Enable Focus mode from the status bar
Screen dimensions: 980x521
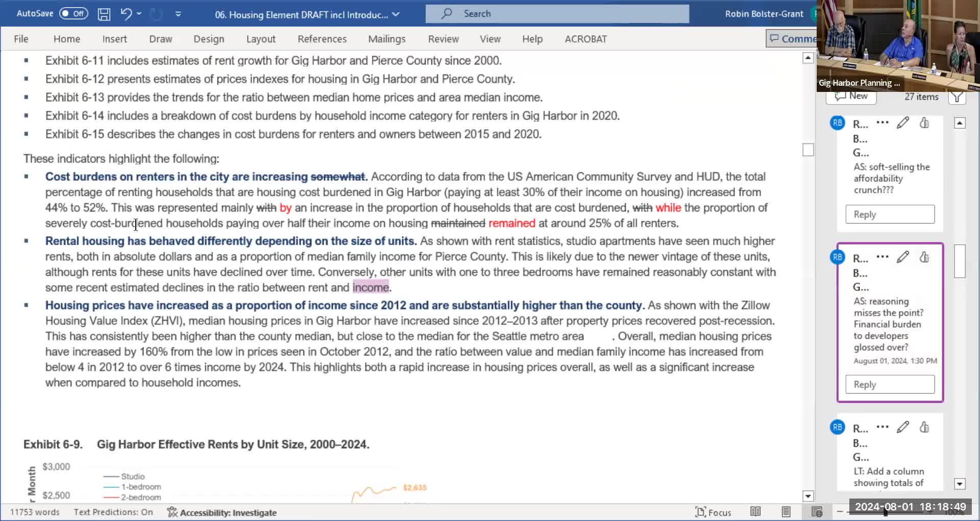coord(713,512)
